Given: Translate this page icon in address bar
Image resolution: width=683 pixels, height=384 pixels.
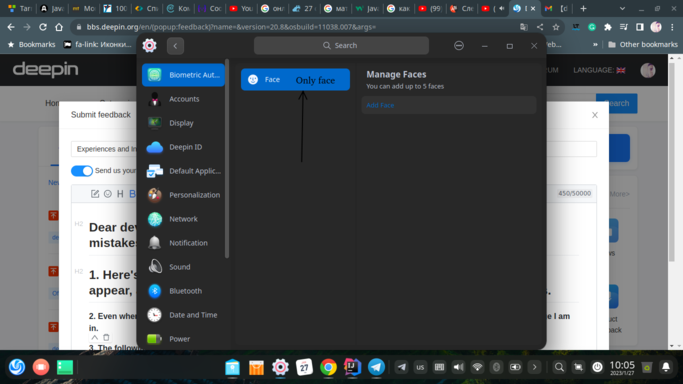Looking at the screenshot, I should click(524, 27).
